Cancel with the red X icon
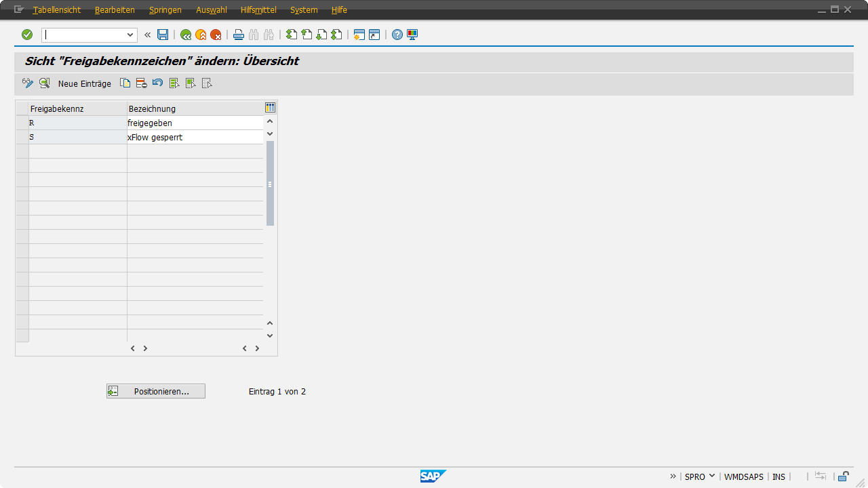Viewport: 868px width, 488px height. tap(216, 35)
